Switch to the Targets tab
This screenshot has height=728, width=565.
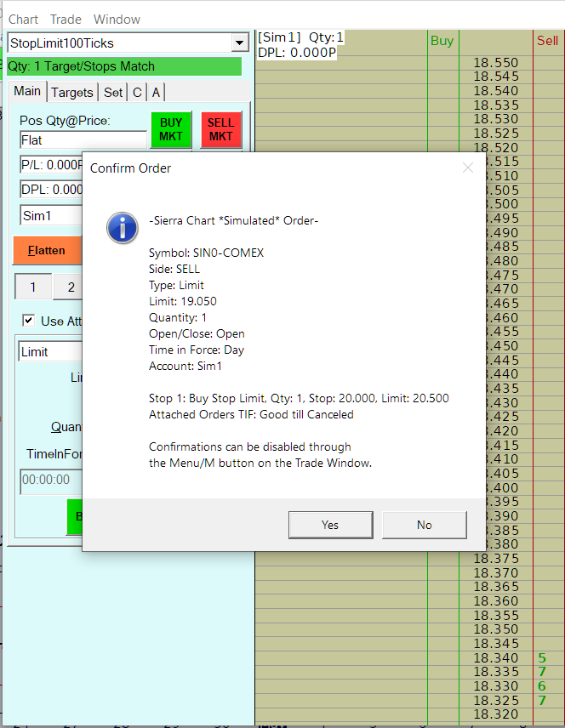coord(72,93)
